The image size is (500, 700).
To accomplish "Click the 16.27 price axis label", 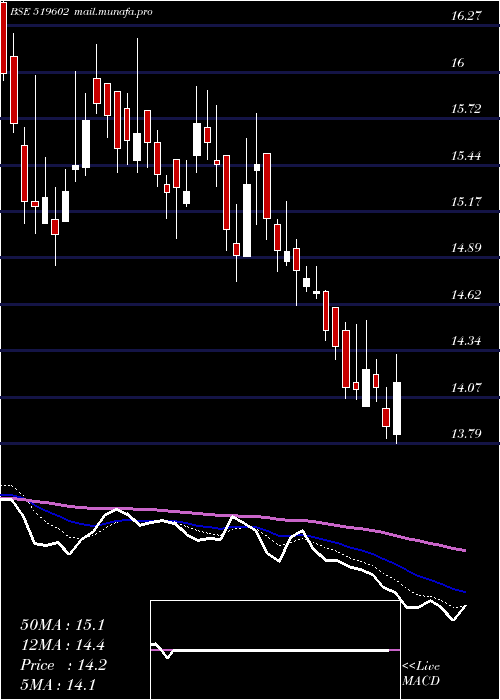I will (x=466, y=16).
